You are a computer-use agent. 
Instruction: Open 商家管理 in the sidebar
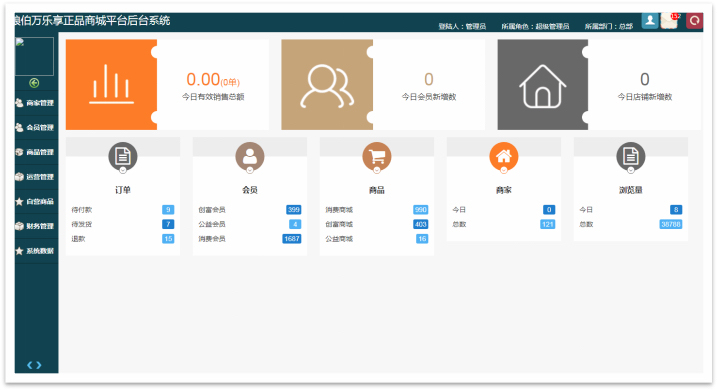point(36,103)
